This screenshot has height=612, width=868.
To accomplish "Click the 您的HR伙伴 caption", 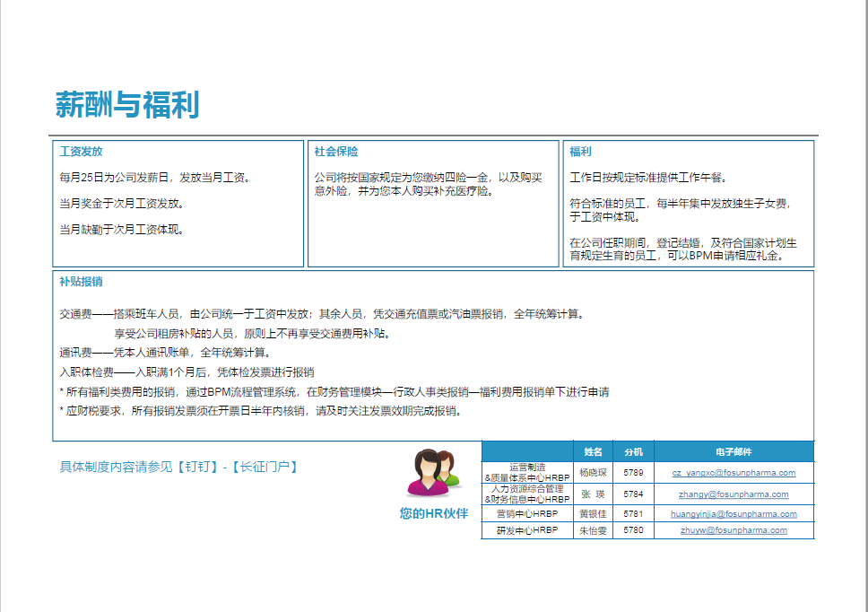I will (x=434, y=514).
